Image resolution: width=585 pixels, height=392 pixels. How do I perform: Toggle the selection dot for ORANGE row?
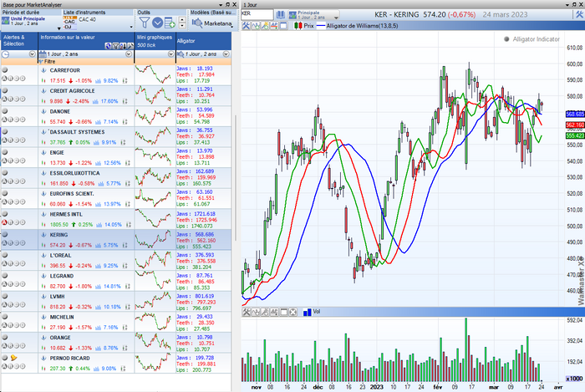coord(5,337)
